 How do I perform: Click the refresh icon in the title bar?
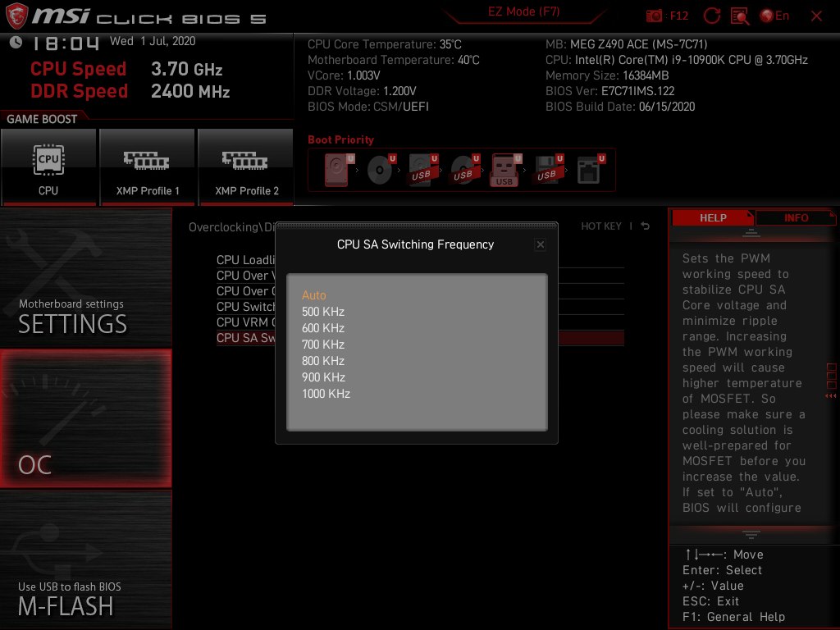click(712, 16)
